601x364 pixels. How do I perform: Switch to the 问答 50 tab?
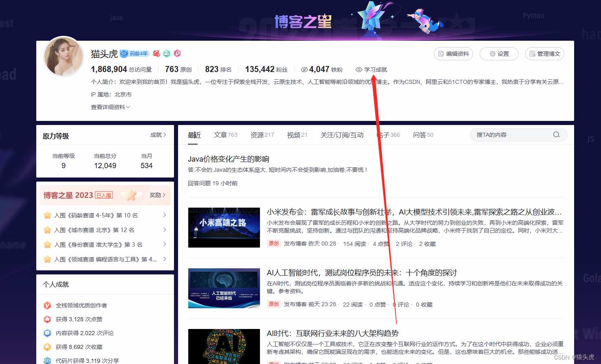coord(423,135)
